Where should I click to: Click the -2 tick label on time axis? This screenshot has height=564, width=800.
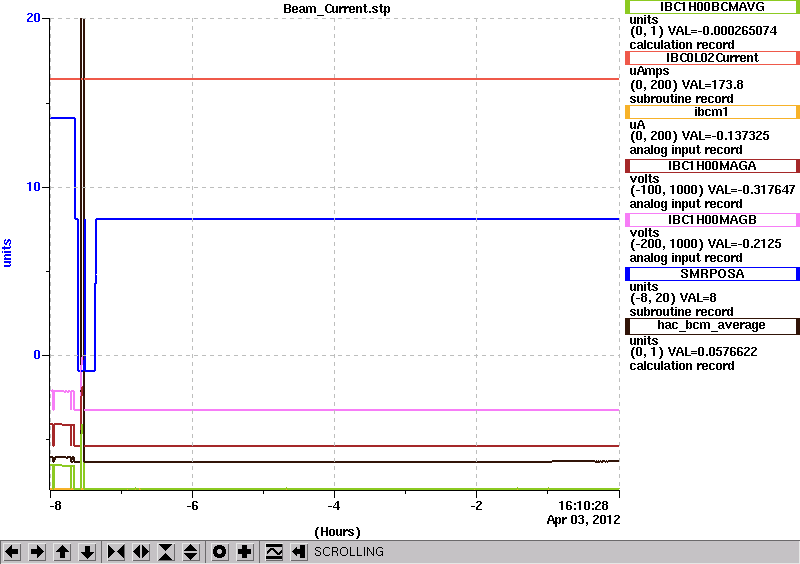tap(476, 506)
